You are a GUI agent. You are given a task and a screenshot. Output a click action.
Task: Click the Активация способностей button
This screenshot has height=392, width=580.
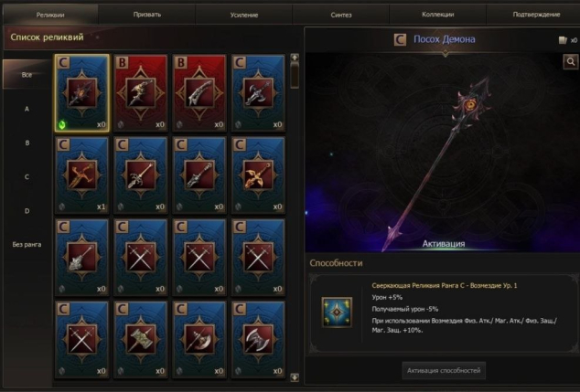coord(444,371)
